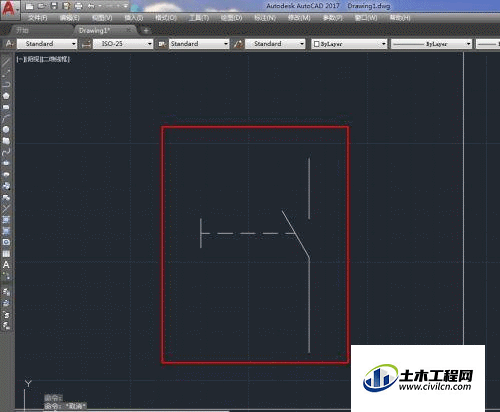This screenshot has width=500, height=412.
Task: Open the 修改(M) menu
Action: (x=299, y=18)
